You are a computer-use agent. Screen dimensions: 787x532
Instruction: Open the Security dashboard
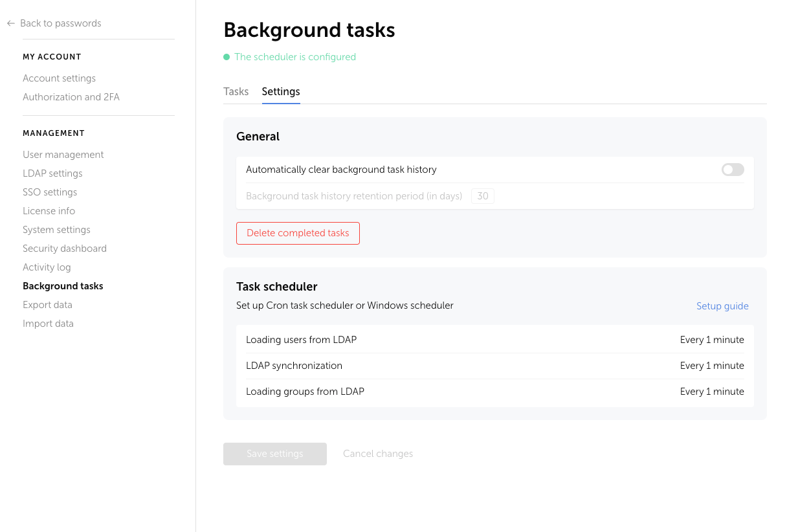click(65, 248)
